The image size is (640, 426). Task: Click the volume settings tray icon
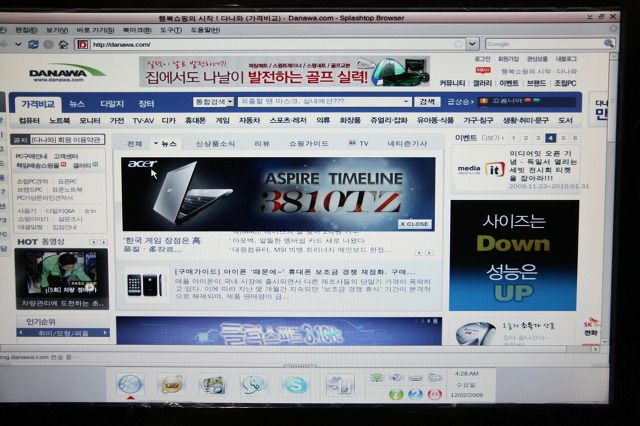pyautogui.click(x=396, y=378)
